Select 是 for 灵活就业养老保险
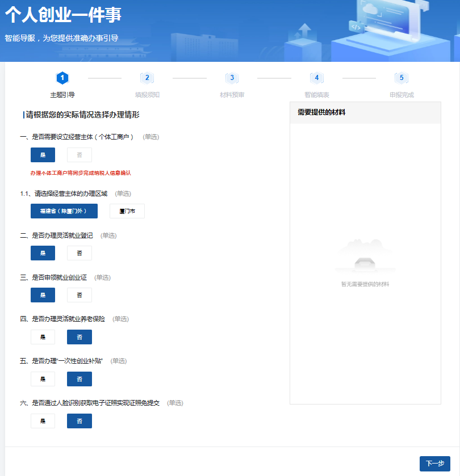 click(43, 337)
